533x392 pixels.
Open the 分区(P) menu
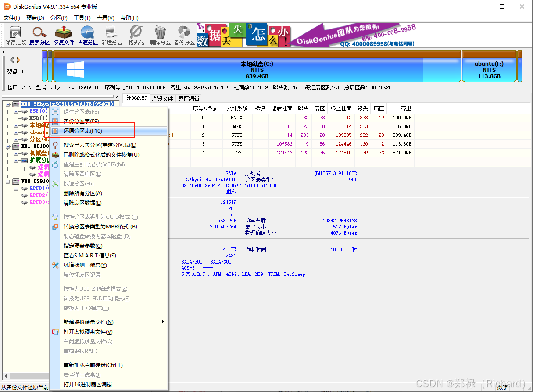click(x=59, y=18)
